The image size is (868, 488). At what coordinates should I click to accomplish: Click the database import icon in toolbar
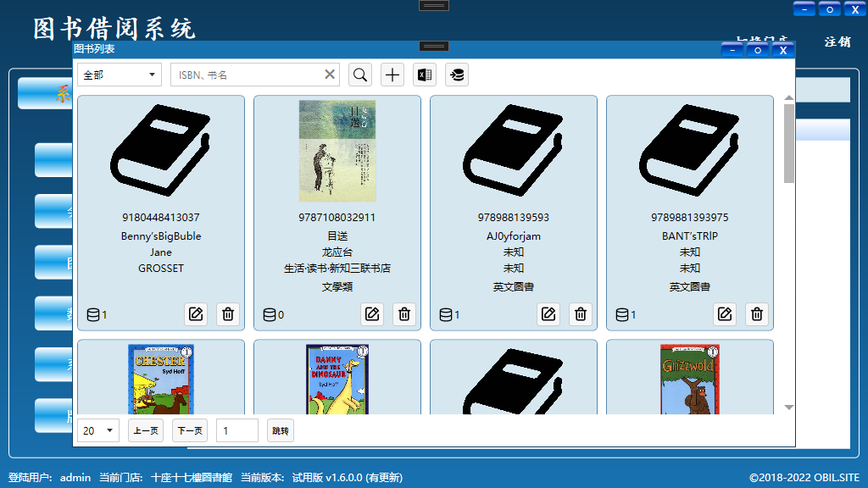(457, 75)
